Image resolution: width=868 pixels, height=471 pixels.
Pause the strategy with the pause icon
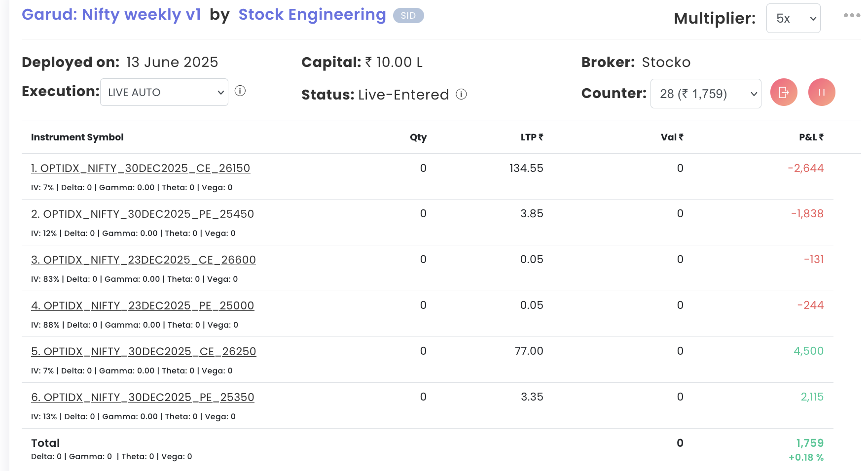(822, 92)
